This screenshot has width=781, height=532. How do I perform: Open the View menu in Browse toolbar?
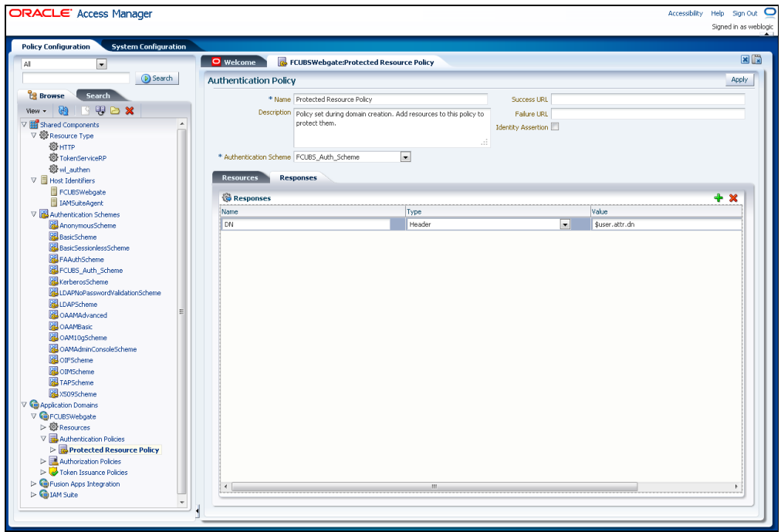35,111
